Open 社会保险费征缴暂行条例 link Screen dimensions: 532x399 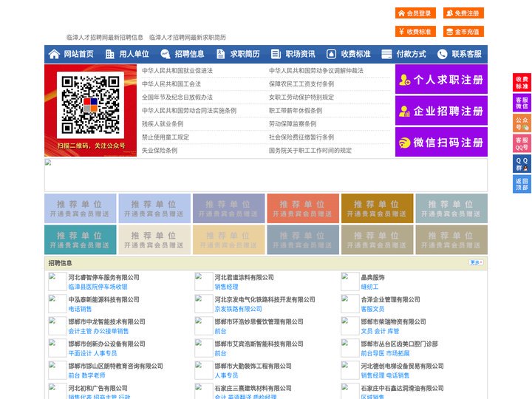301,137
